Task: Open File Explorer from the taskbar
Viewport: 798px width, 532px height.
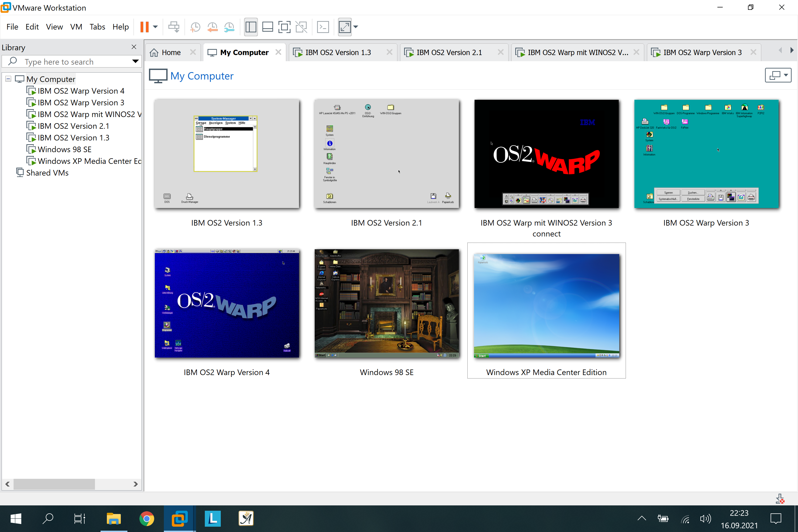Action: tap(114, 518)
